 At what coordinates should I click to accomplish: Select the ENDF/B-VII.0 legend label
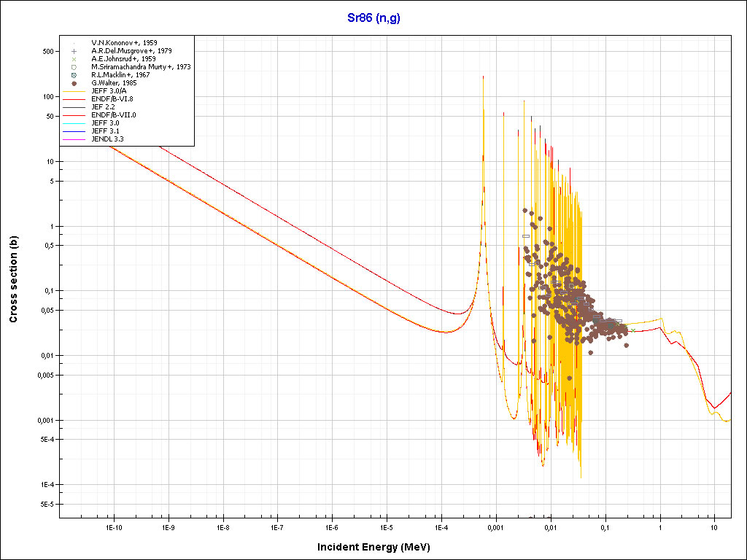click(113, 114)
